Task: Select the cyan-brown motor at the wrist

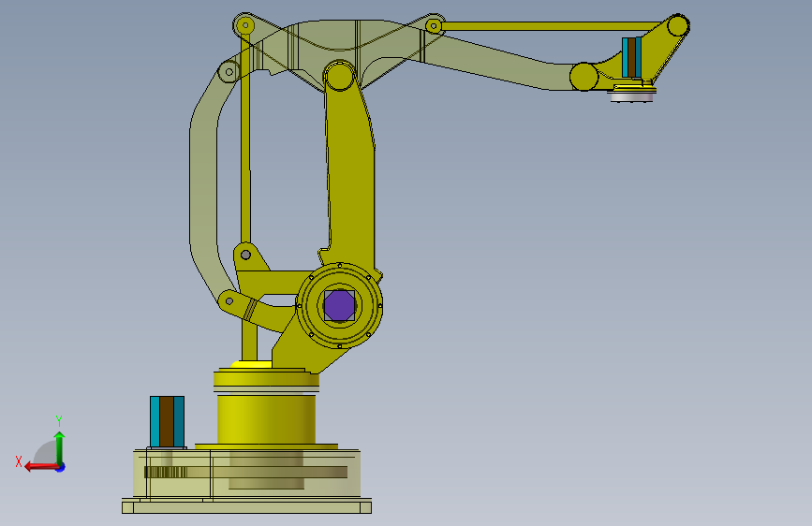Action: click(631, 57)
